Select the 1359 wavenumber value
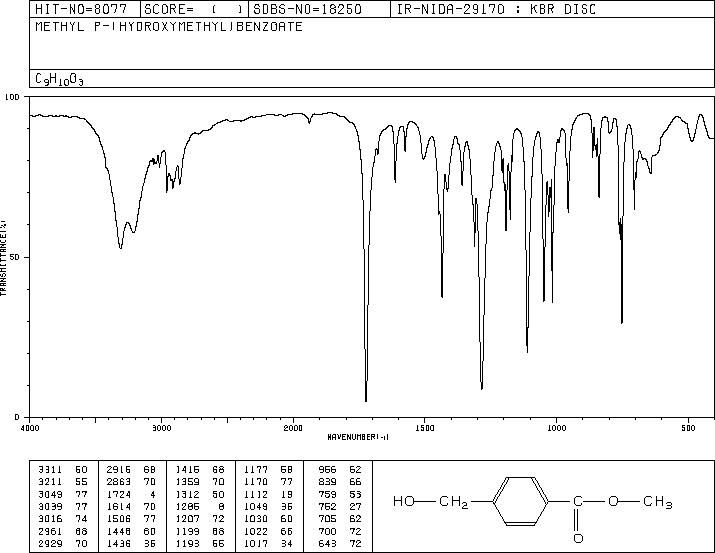 (187, 482)
